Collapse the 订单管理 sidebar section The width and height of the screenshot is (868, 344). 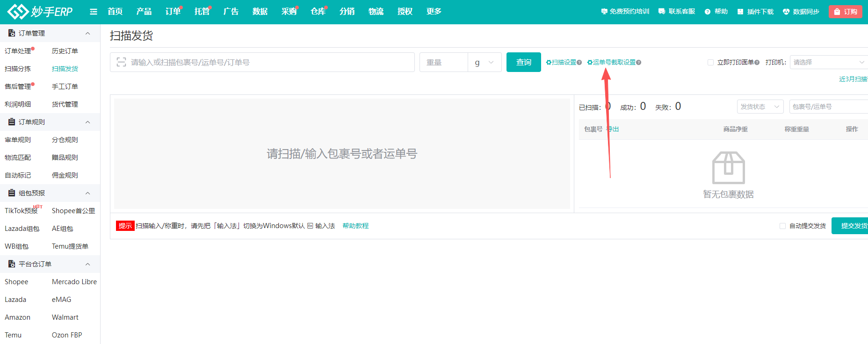tap(87, 33)
